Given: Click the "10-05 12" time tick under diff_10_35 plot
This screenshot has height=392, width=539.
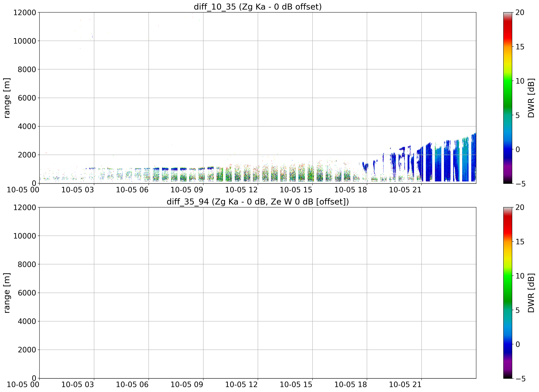Looking at the screenshot, I should pos(241,190).
